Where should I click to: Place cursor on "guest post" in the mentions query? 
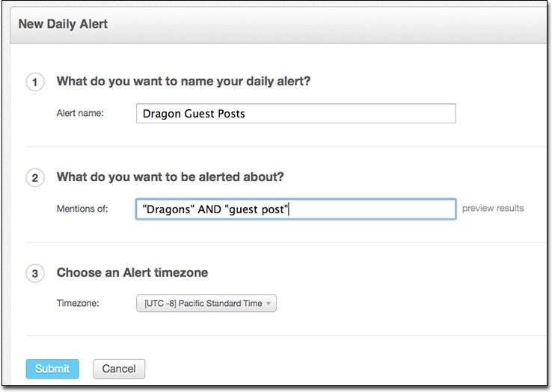(x=254, y=209)
